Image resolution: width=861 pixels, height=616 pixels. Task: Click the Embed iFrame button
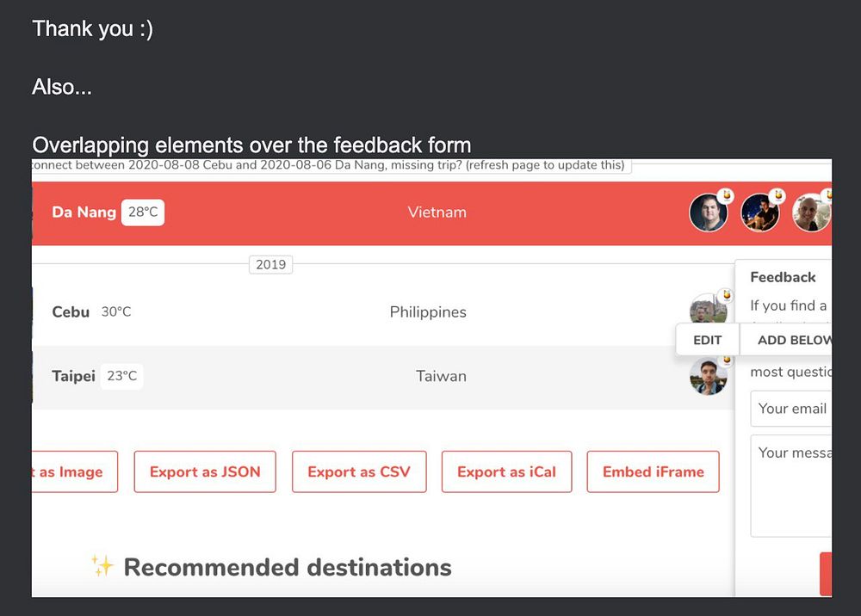click(x=653, y=471)
